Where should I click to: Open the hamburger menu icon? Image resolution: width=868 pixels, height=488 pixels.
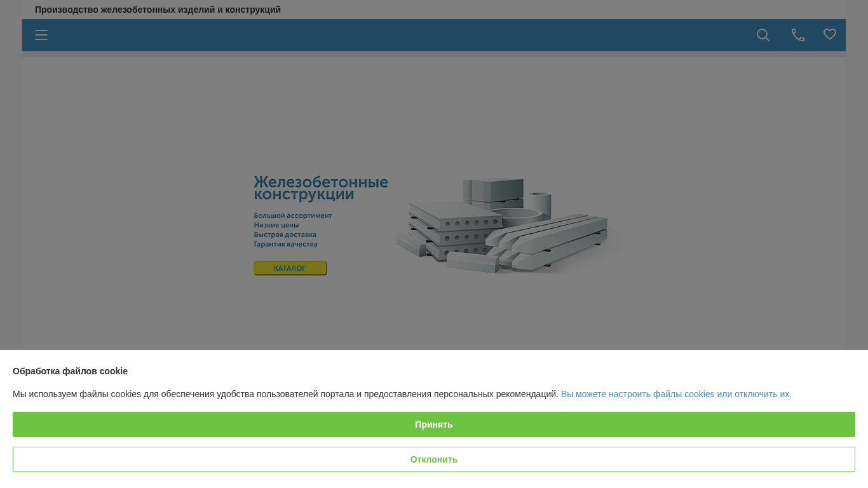click(x=41, y=35)
